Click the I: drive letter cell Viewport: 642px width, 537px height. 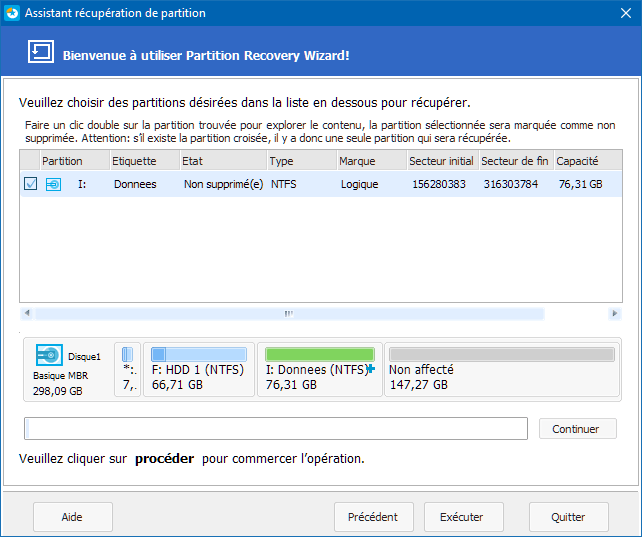tap(82, 184)
